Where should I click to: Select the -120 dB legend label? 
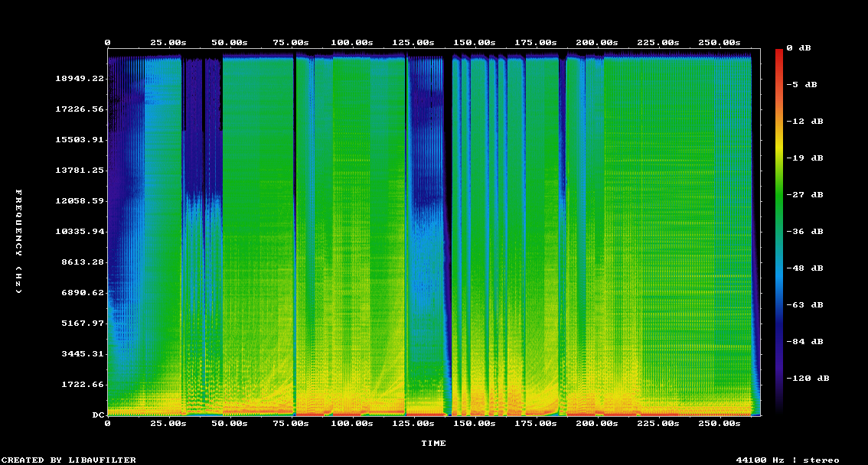[808, 378]
